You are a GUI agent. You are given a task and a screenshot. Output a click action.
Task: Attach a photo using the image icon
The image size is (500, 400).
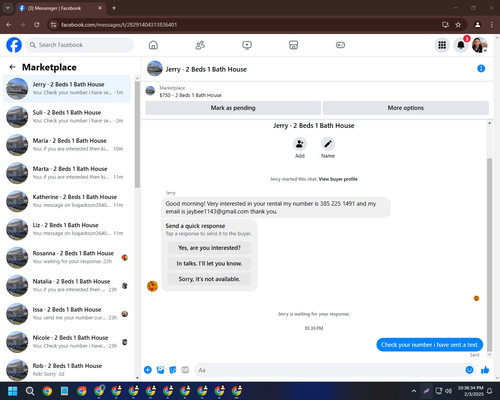point(160,370)
